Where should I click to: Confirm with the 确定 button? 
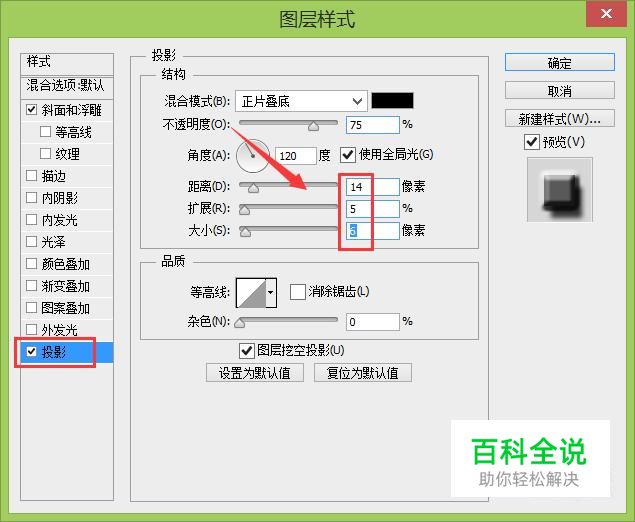pos(560,63)
